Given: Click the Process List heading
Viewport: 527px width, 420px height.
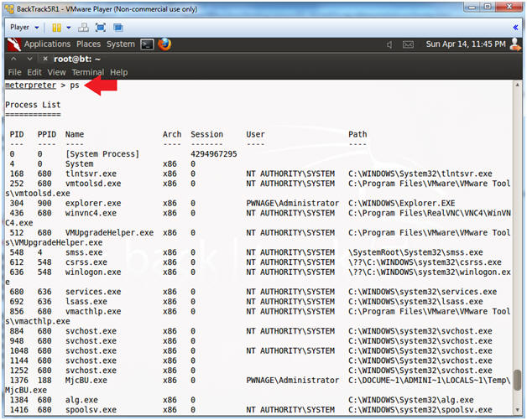Looking at the screenshot, I should [33, 105].
